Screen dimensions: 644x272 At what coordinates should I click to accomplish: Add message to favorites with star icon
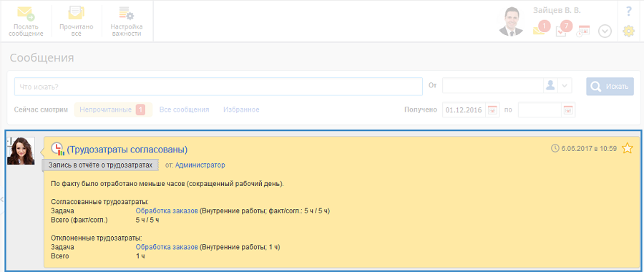pos(627,148)
